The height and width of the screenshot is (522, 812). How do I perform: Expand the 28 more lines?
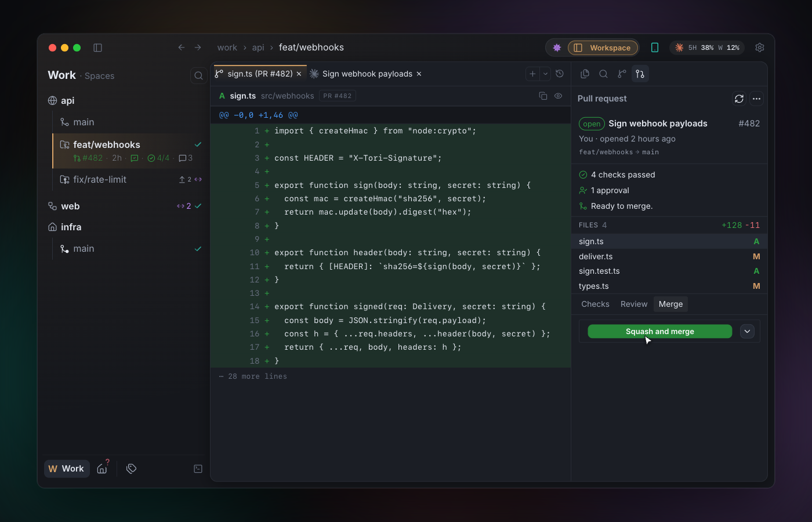pos(253,376)
